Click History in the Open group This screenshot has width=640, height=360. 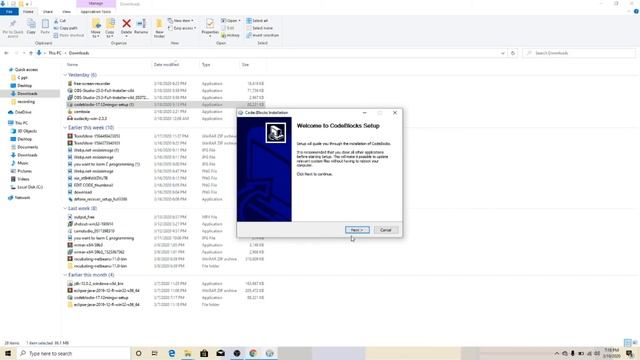231,35
